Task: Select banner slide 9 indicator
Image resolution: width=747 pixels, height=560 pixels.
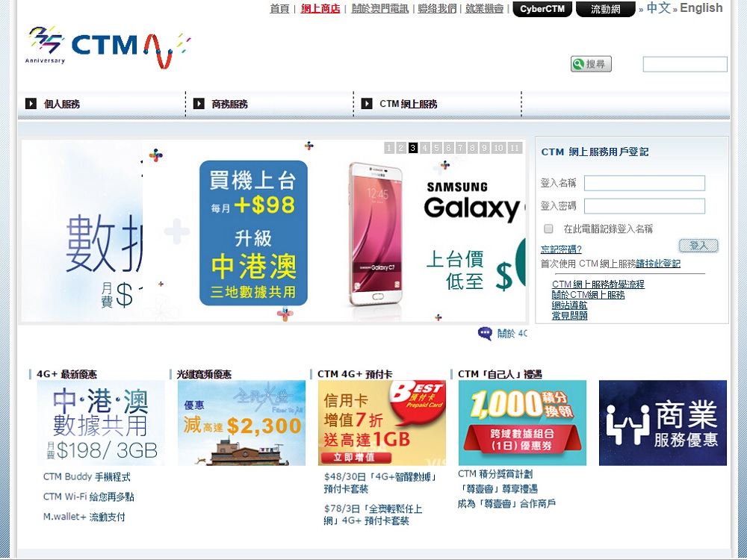Action: pyautogui.click(x=484, y=148)
